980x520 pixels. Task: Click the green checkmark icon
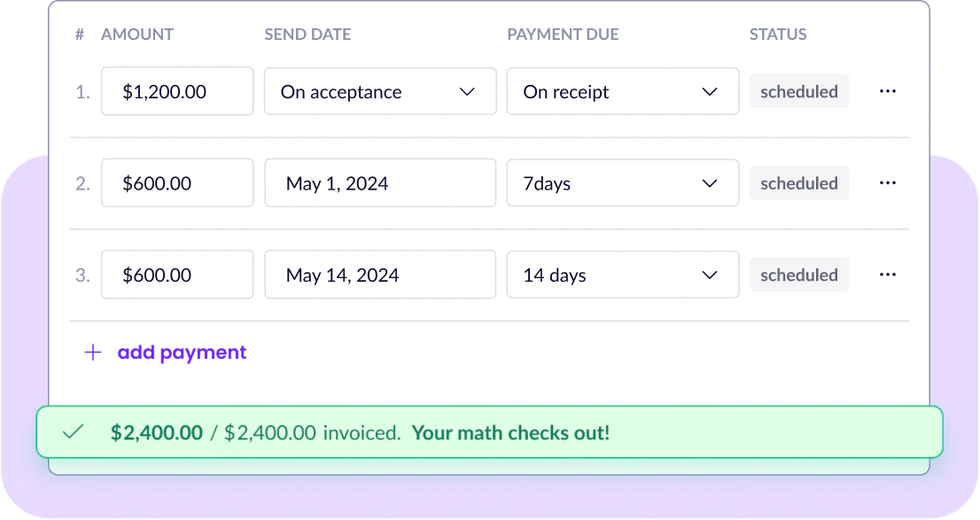73,432
